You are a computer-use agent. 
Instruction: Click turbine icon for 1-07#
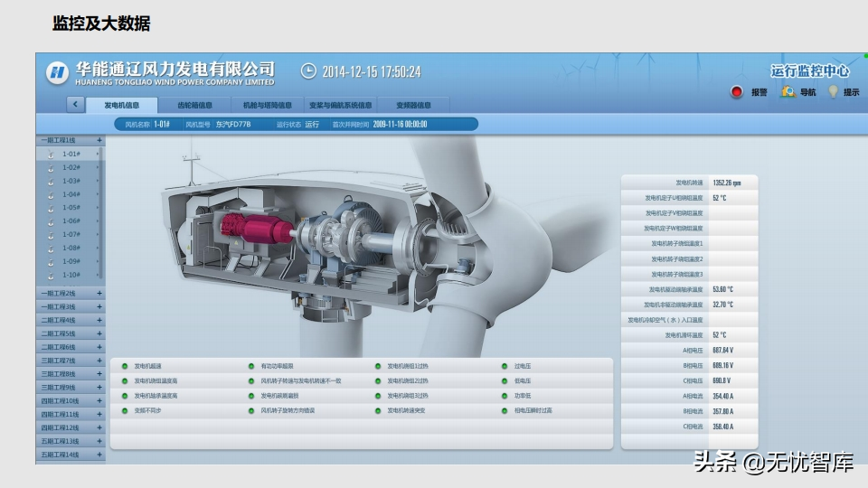(x=51, y=235)
